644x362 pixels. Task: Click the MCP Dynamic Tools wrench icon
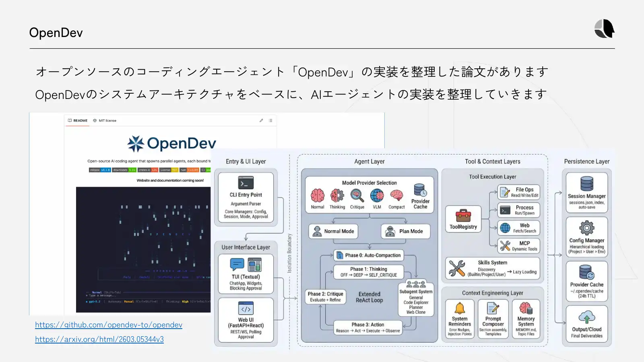pyautogui.click(x=505, y=246)
